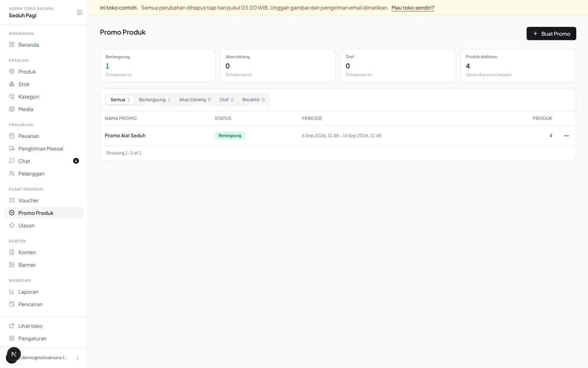Collapse the sidebar with the panel icon
Screen dimensions: 588x368
click(x=80, y=13)
